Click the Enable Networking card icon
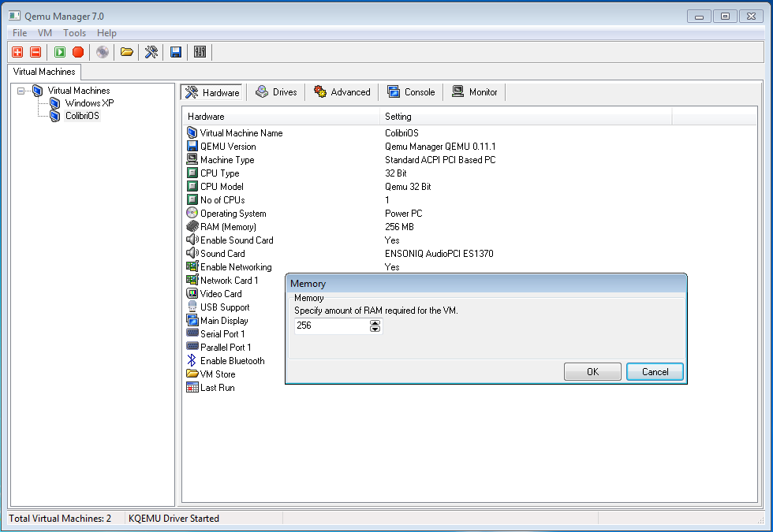The image size is (773, 532). click(192, 266)
